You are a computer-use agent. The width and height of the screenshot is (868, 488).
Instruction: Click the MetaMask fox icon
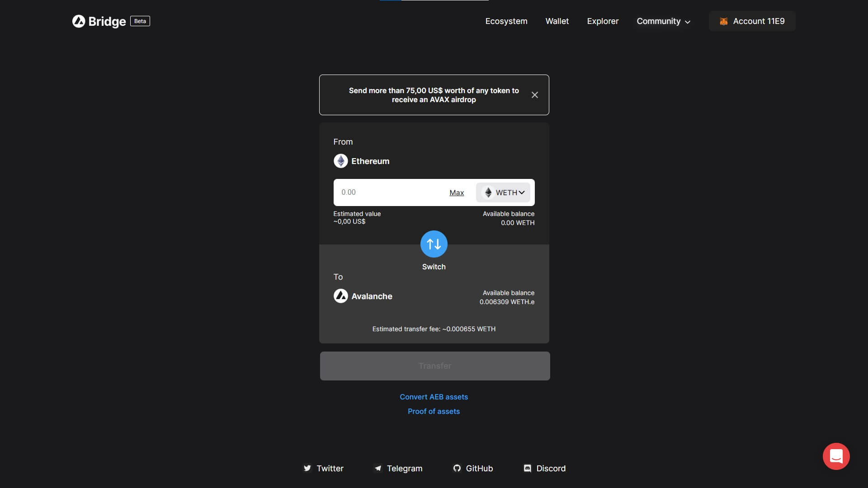click(723, 21)
